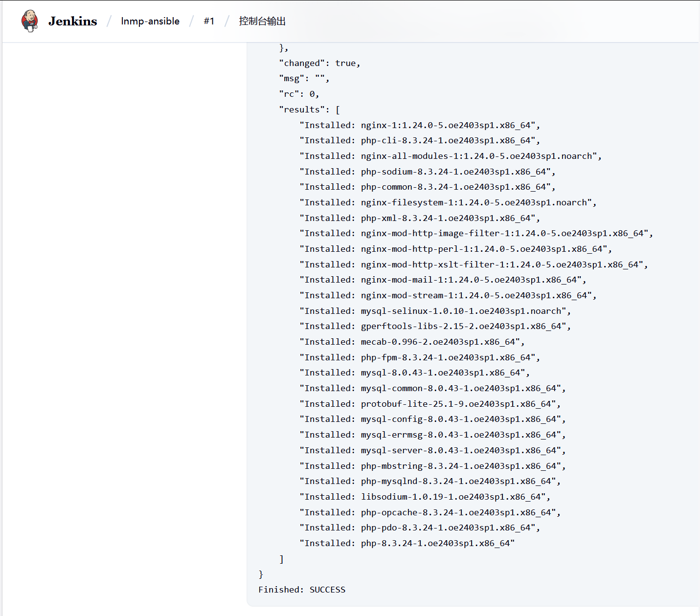Select the "Finished: SUCCESS" line
This screenshot has width=700, height=616.
coord(302,590)
